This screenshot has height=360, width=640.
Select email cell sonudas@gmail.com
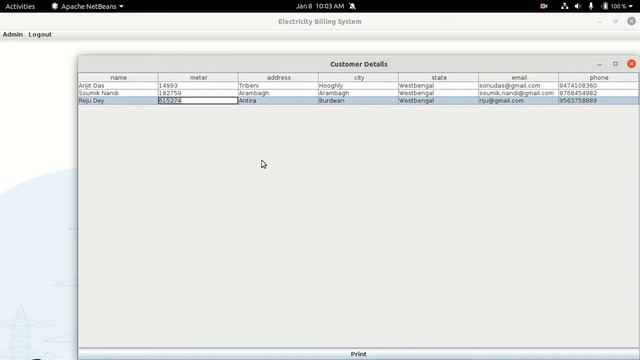pyautogui.click(x=518, y=86)
